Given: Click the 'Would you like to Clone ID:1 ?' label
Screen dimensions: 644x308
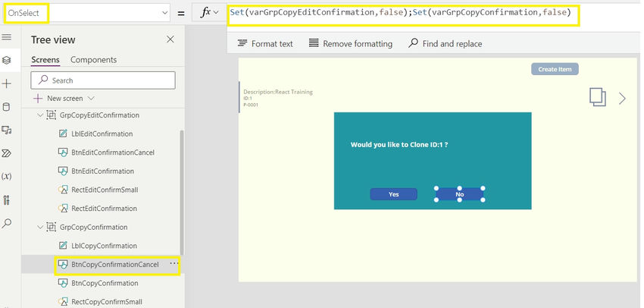Looking at the screenshot, I should [399, 145].
